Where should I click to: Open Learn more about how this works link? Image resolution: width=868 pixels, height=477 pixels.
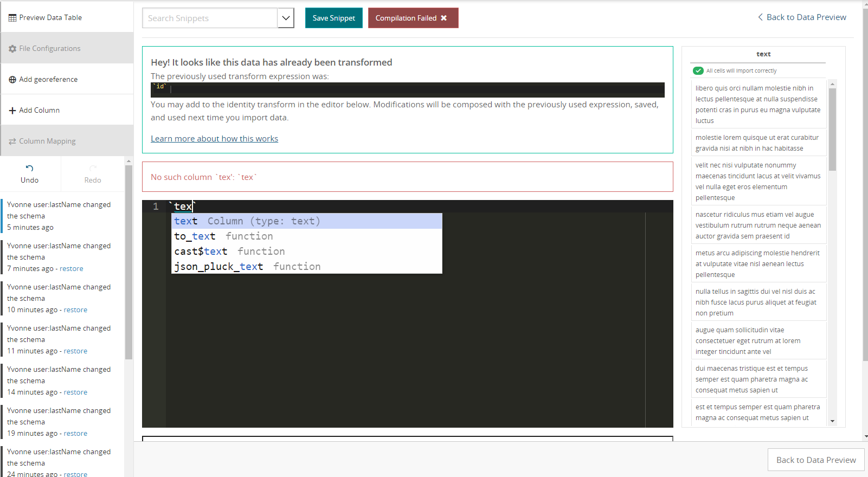214,139
